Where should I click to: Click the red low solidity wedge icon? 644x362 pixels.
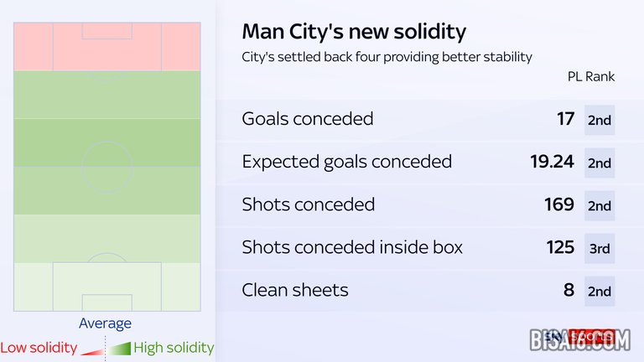(x=91, y=351)
